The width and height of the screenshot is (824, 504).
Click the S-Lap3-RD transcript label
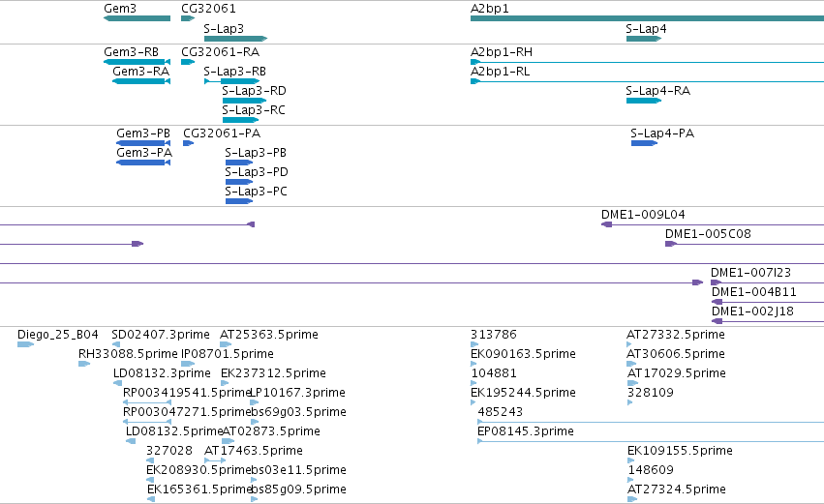point(254,91)
